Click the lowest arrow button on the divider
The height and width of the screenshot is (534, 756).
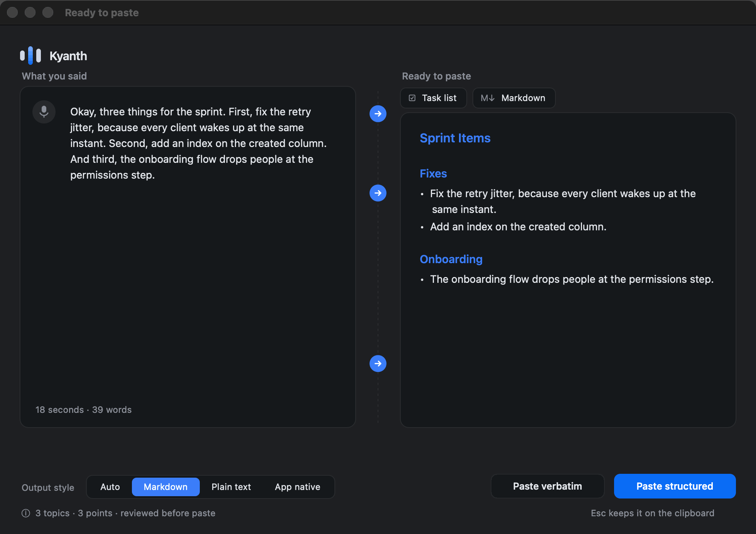(x=378, y=363)
